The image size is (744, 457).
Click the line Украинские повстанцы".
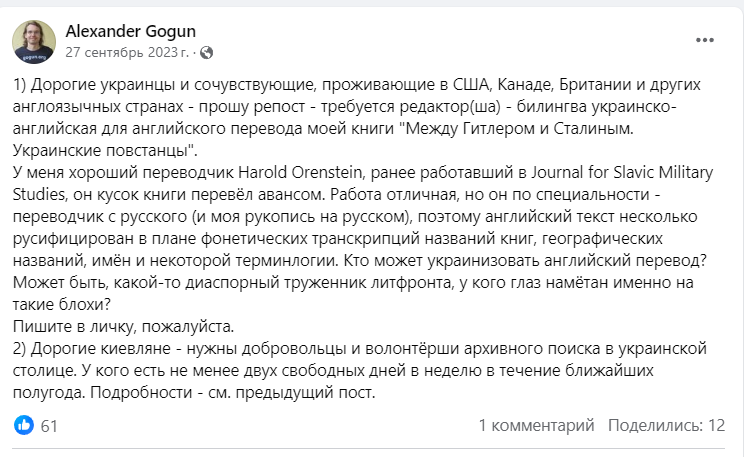click(x=105, y=150)
